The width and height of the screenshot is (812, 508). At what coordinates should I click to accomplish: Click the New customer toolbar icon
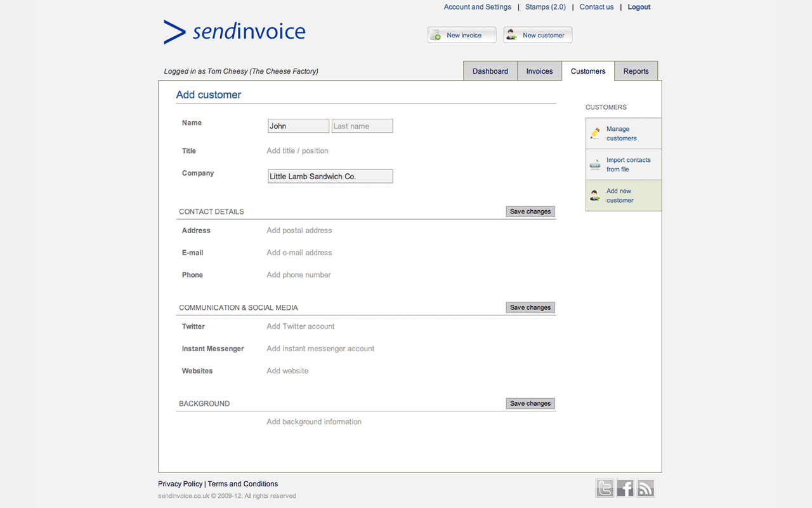click(537, 34)
